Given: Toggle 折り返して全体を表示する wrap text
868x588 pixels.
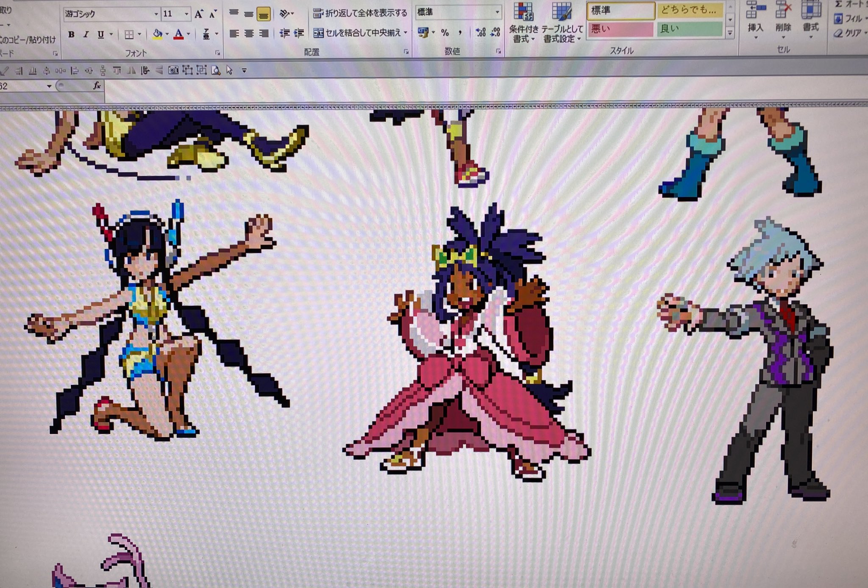Looking at the screenshot, I should click(360, 14).
